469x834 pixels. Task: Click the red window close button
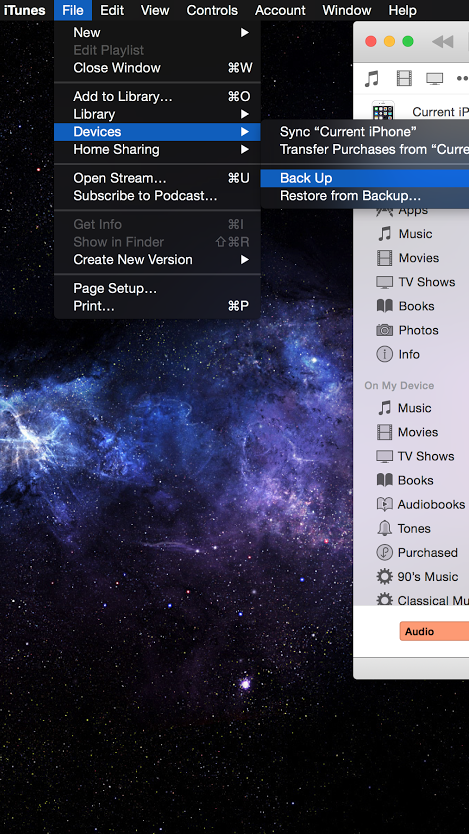pyautogui.click(x=371, y=41)
